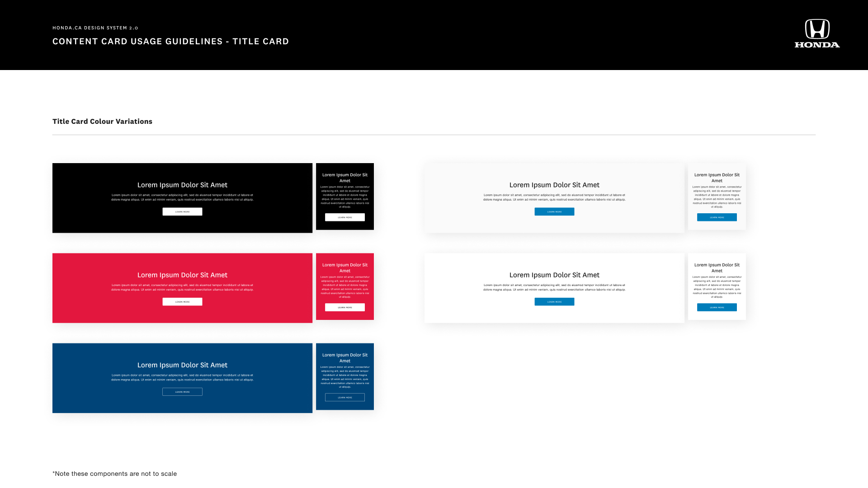Select the wide navy card title text

[182, 365]
